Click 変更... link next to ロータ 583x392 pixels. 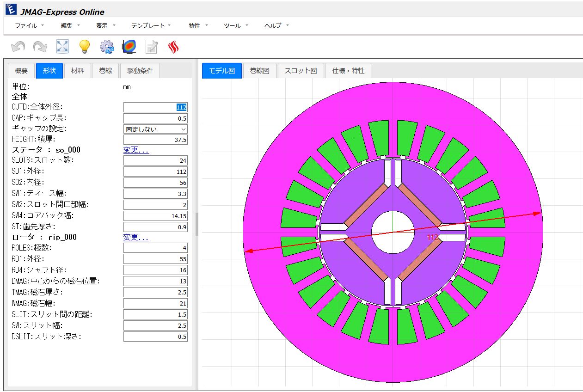tap(134, 237)
